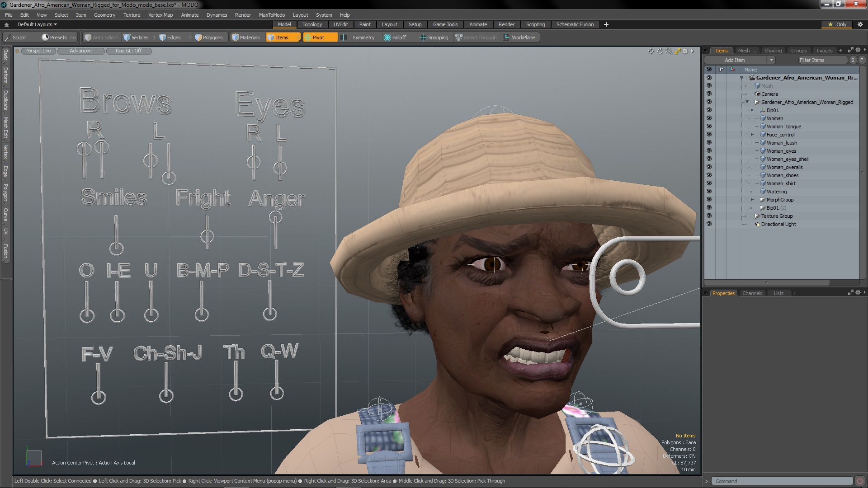
Task: Open the Default Layouts dropdown
Action: point(37,24)
